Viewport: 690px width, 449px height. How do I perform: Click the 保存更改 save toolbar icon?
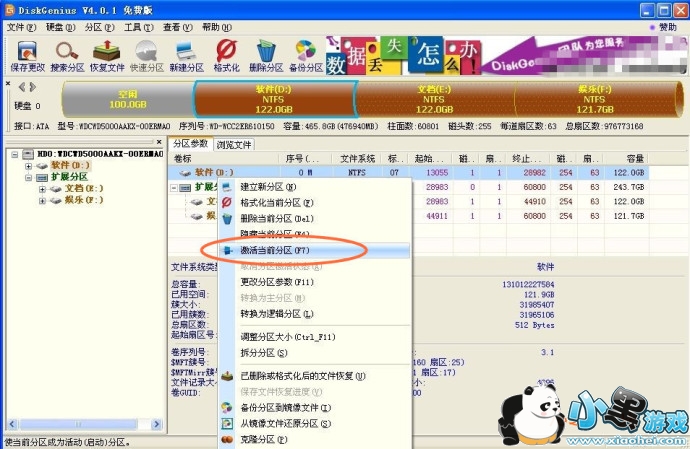point(28,56)
